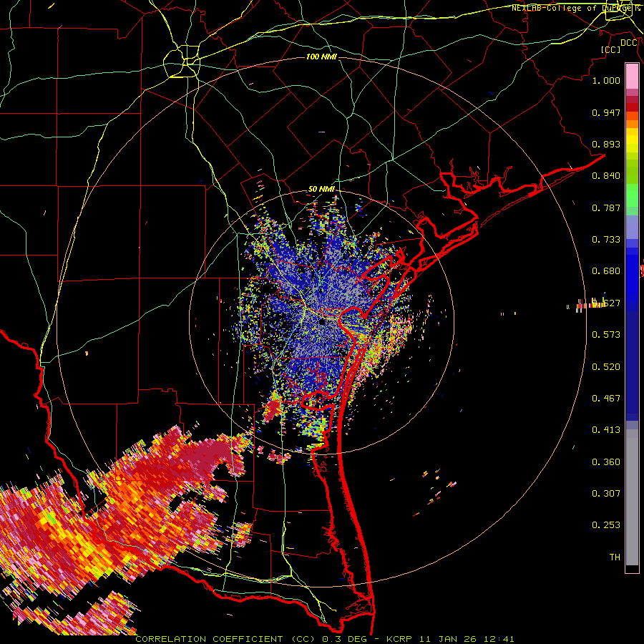Click the black radar site dot at center
Screen dimensions: 644x644
(321, 323)
